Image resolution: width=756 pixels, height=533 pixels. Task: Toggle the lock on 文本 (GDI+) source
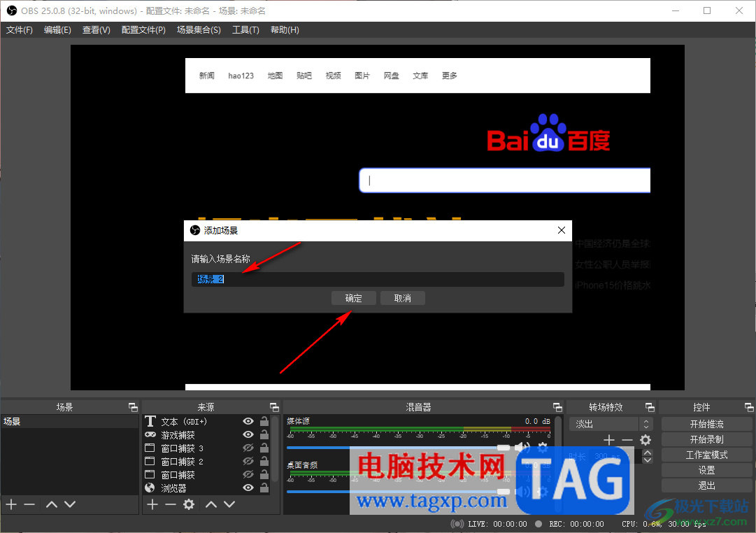264,421
